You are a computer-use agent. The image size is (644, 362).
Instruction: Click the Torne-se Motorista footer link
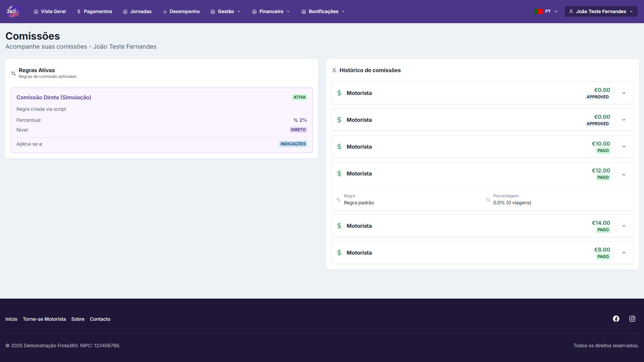click(x=44, y=319)
